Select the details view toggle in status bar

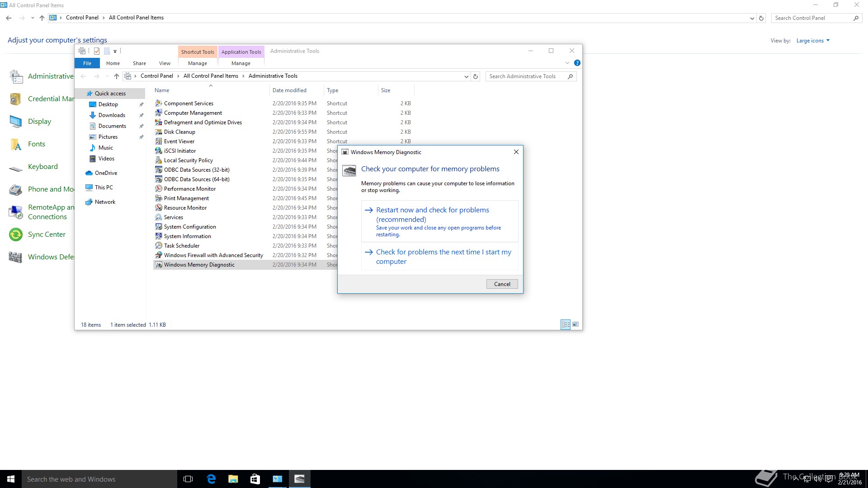[x=565, y=324]
